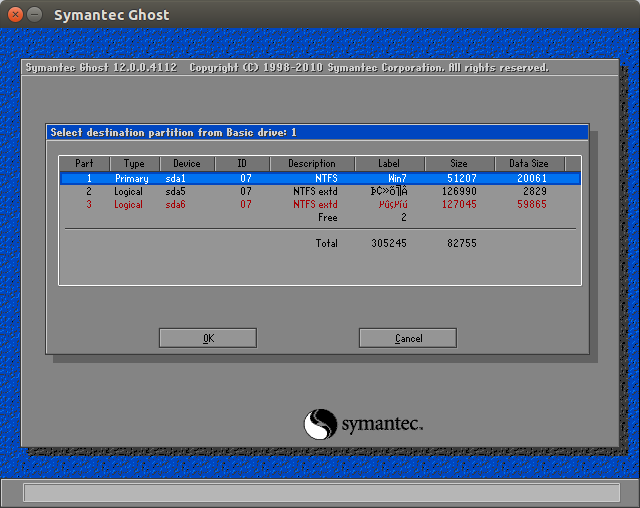Click the ID column header

[242, 164]
